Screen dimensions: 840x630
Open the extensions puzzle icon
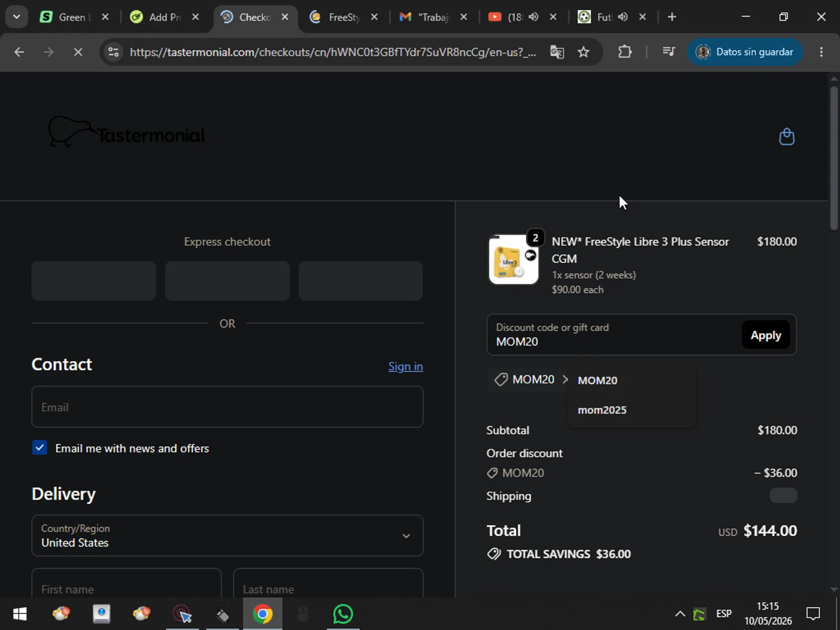coord(625,52)
